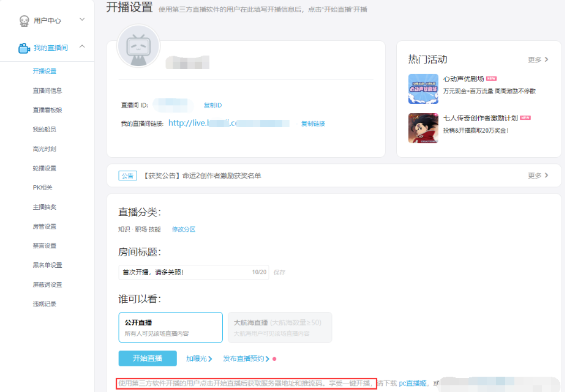Screen dimensions: 567x392
Task: Click 更多 in 热门活动 panel
Action: tap(538, 59)
